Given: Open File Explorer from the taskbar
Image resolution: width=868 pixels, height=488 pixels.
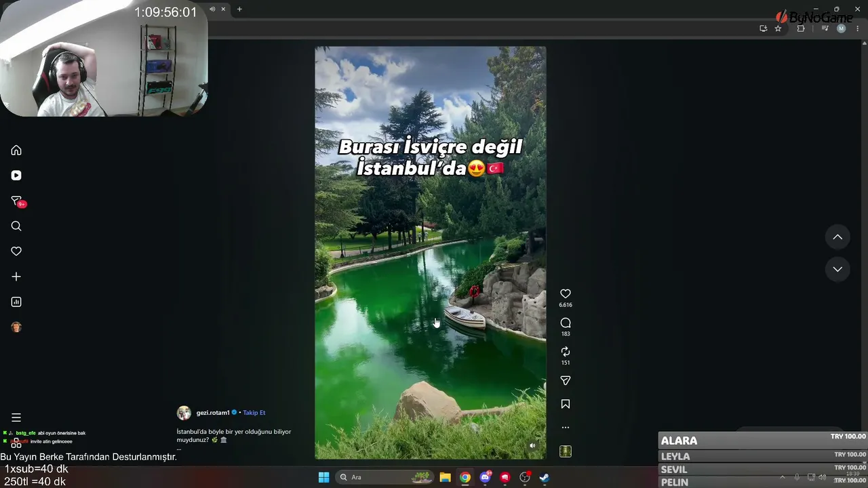Looking at the screenshot, I should (445, 477).
